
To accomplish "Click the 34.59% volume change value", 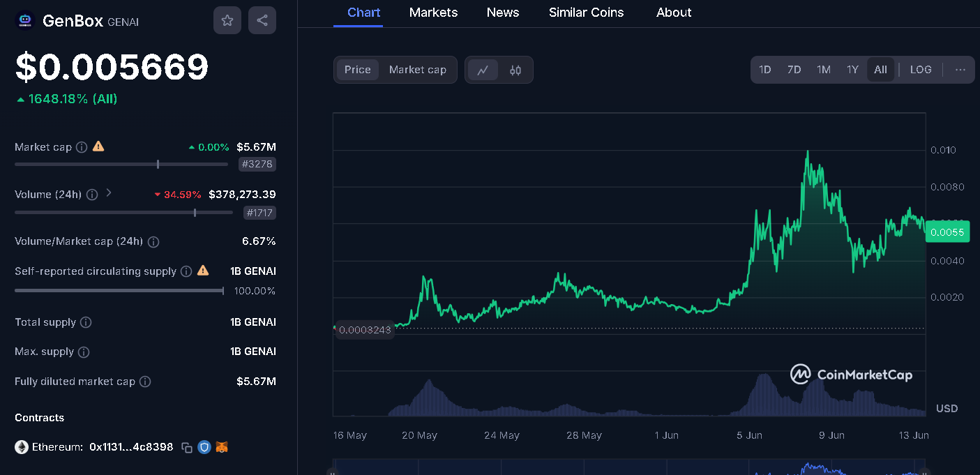I will coord(182,195).
